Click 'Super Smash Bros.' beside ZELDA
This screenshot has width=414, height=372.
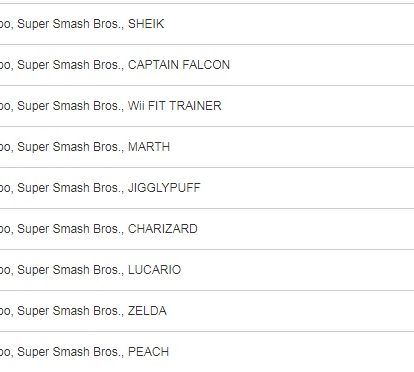click(70, 311)
